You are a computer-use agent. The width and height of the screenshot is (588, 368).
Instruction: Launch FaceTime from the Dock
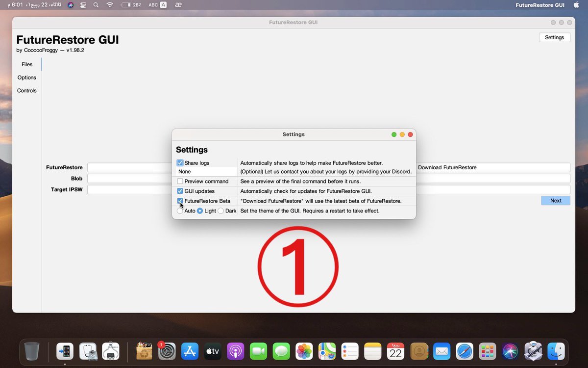(259, 351)
